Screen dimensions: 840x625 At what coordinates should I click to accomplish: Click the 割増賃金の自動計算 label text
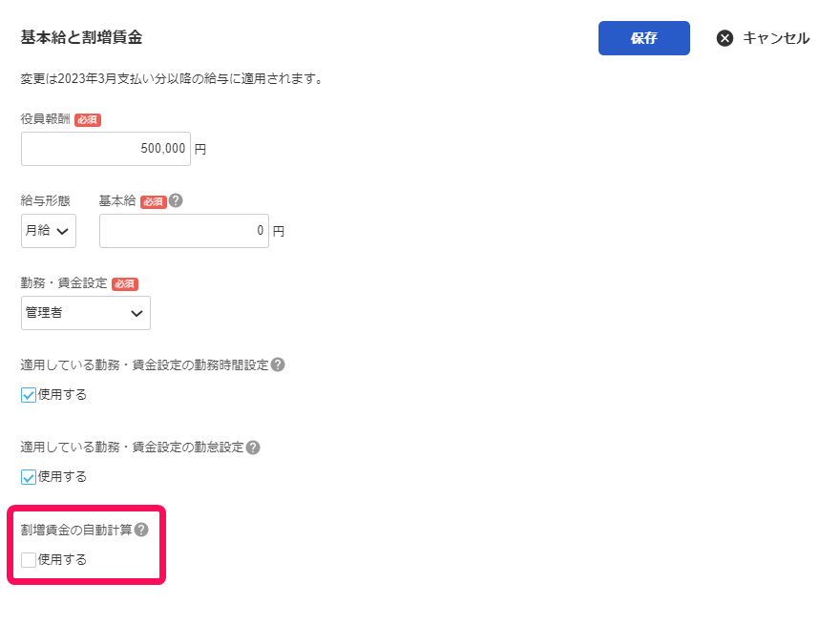point(76,530)
